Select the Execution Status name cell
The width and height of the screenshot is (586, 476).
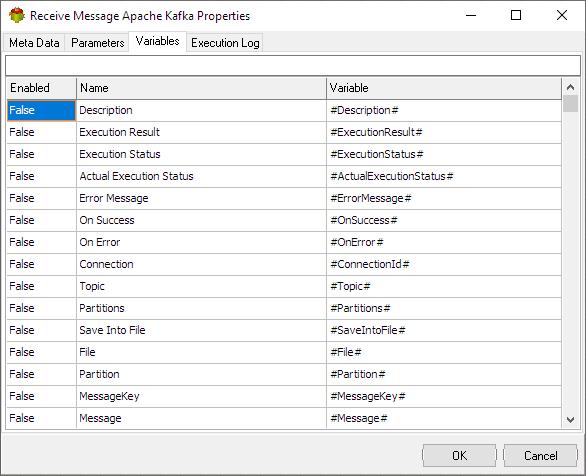pyautogui.click(x=201, y=154)
